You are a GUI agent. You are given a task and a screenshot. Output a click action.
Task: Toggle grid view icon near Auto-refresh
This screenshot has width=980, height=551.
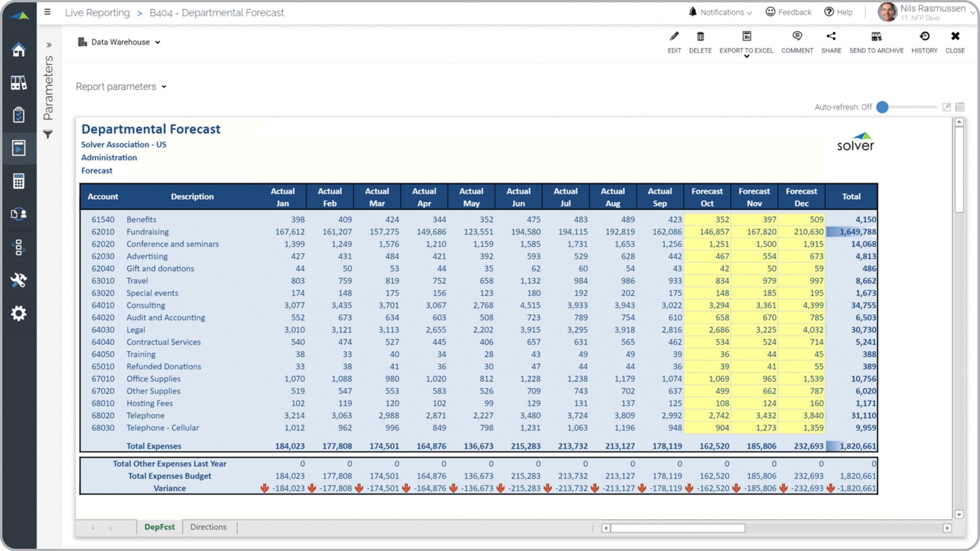[x=960, y=107]
